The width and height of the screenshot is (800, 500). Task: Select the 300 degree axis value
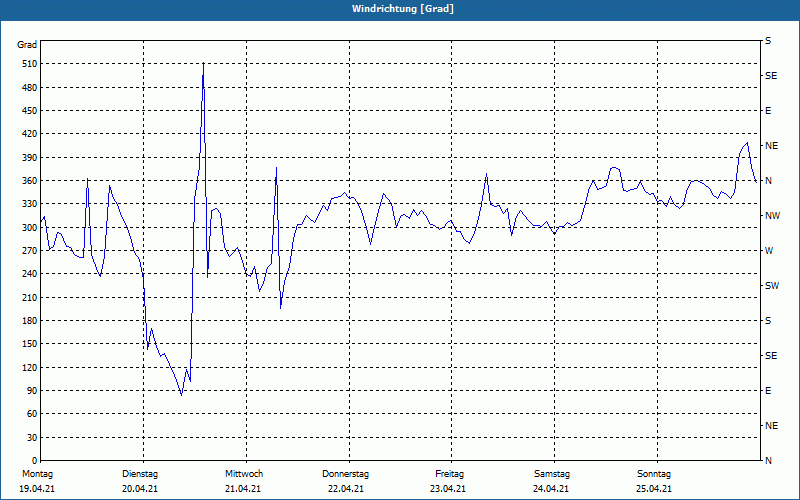pyautogui.click(x=30, y=228)
